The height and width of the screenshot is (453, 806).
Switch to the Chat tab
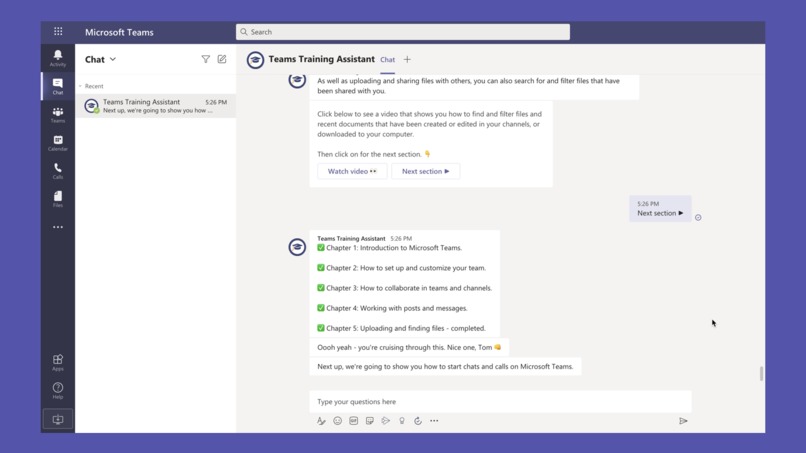[x=388, y=60]
